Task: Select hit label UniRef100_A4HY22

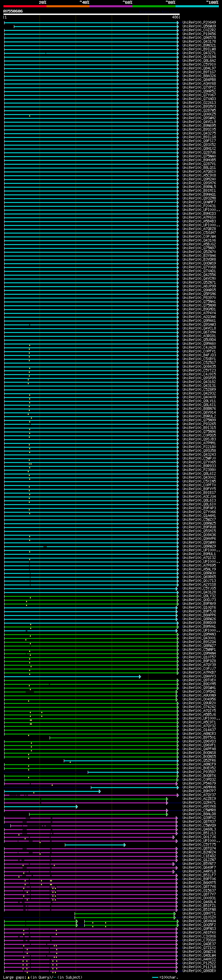Action: [x=199, y=959]
